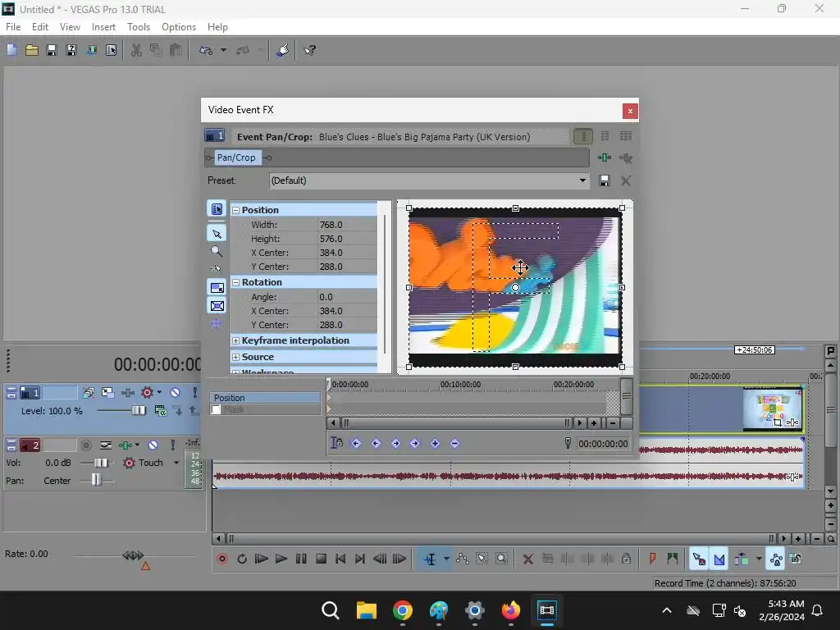
Task: Adjust the Vol slider on audio track 2
Action: (100, 463)
